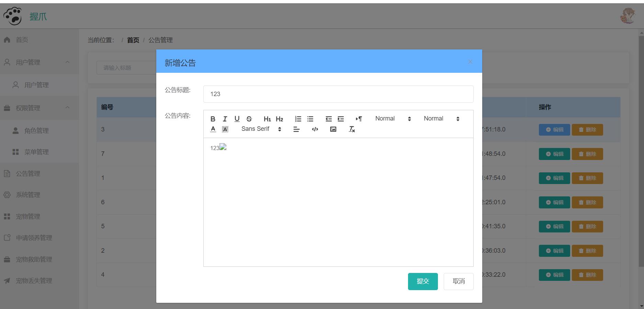Delete announcement row 7
Viewport: 644px width, 309px height.
(587, 154)
